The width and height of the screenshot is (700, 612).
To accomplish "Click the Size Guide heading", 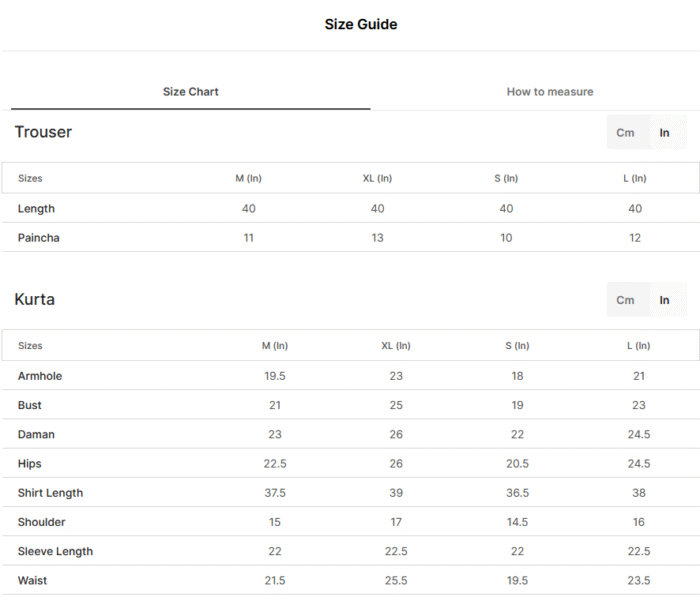I will pyautogui.click(x=361, y=24).
